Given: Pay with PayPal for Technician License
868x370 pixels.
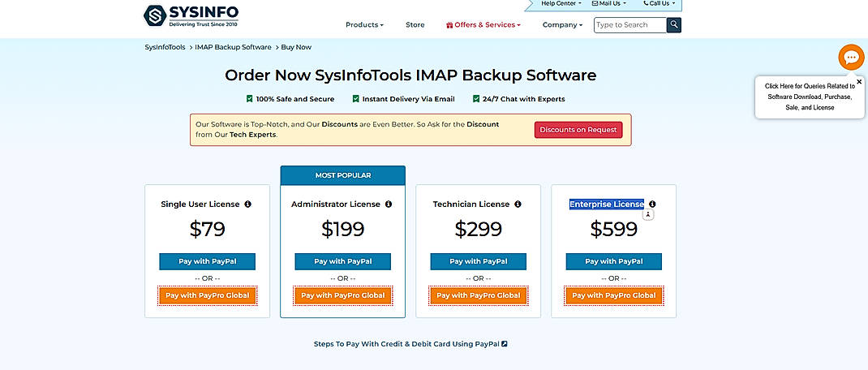Looking at the screenshot, I should 479,261.
